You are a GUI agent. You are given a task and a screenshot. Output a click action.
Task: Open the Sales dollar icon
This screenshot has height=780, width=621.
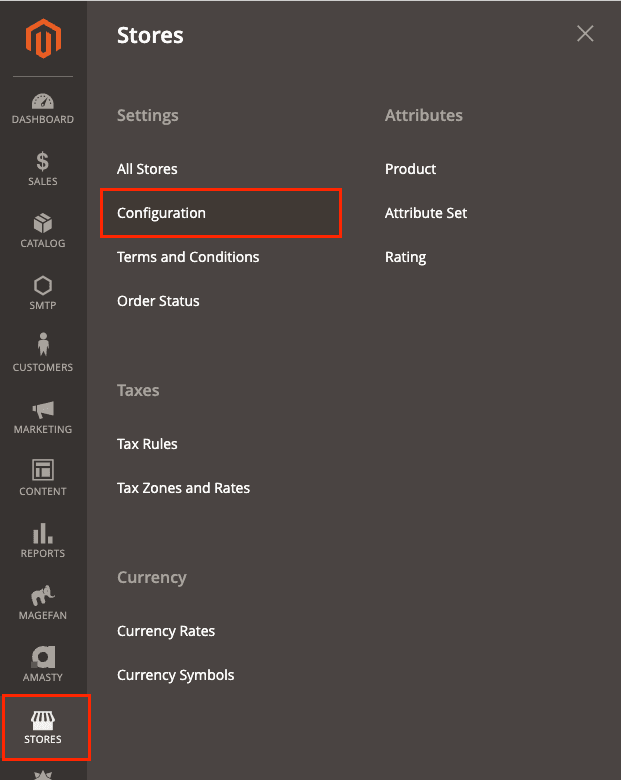[x=43, y=162]
